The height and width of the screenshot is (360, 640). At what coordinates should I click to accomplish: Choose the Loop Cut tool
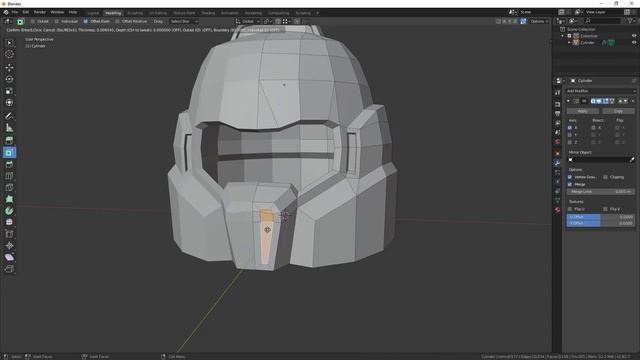9,176
